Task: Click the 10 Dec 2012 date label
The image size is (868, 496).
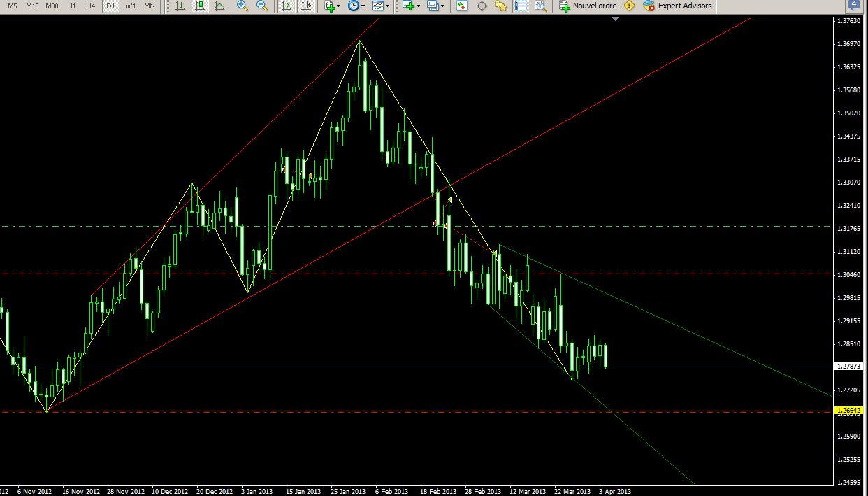Action: coord(170,491)
